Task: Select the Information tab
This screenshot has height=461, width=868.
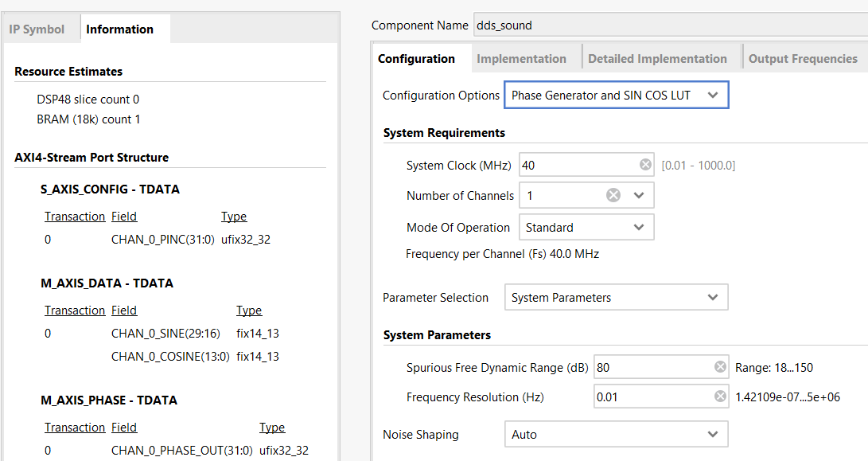Action: (120, 29)
